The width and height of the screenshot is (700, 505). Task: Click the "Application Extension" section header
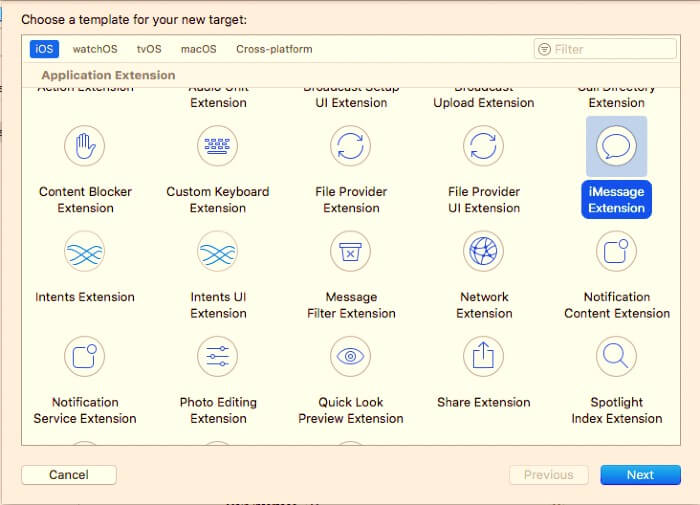(108, 75)
